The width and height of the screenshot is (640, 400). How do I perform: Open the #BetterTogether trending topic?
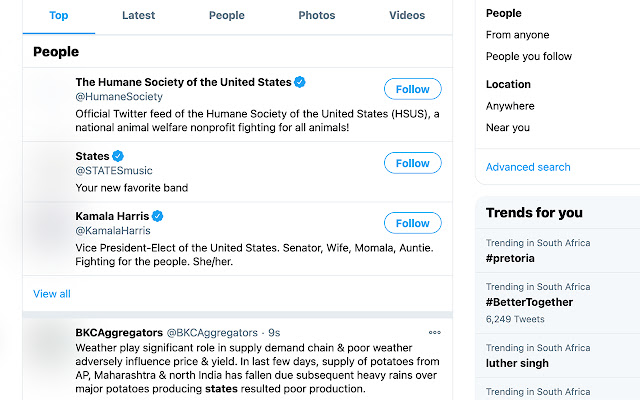pos(529,302)
